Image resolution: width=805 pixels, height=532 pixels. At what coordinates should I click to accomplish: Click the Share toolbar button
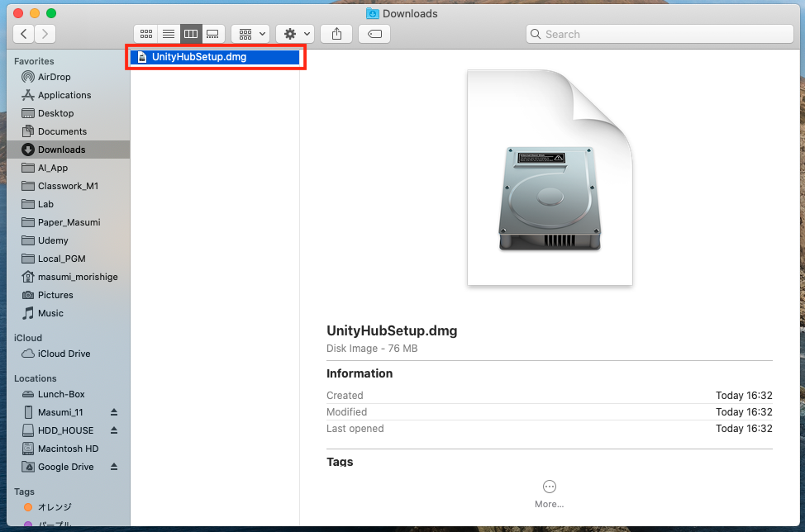pyautogui.click(x=336, y=34)
